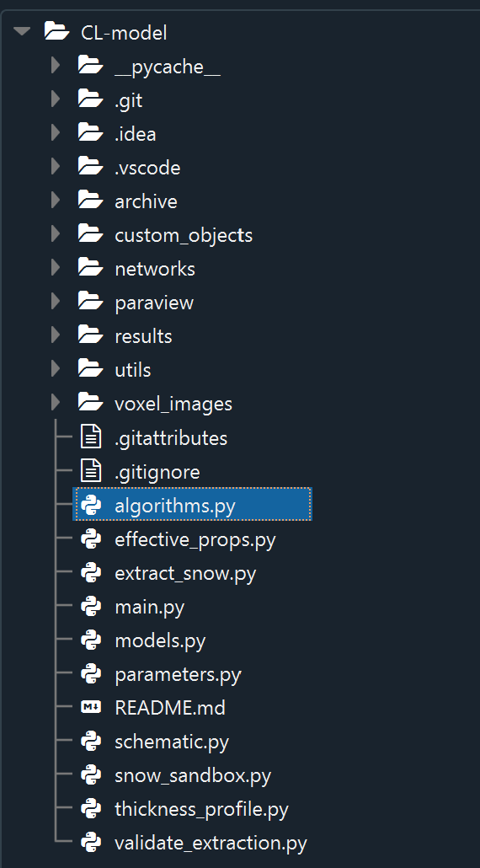The image size is (480, 868).
Task: Select the results folder name
Action: [143, 336]
